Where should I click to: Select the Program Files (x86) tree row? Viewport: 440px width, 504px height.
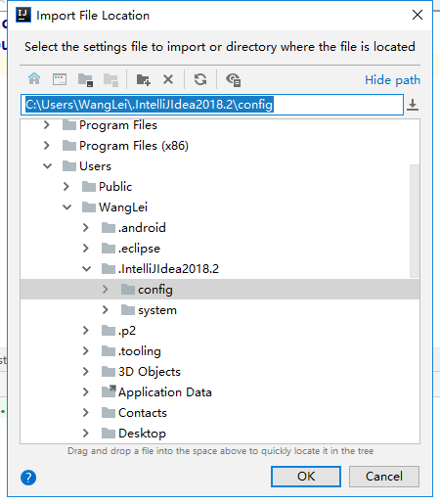click(220, 146)
